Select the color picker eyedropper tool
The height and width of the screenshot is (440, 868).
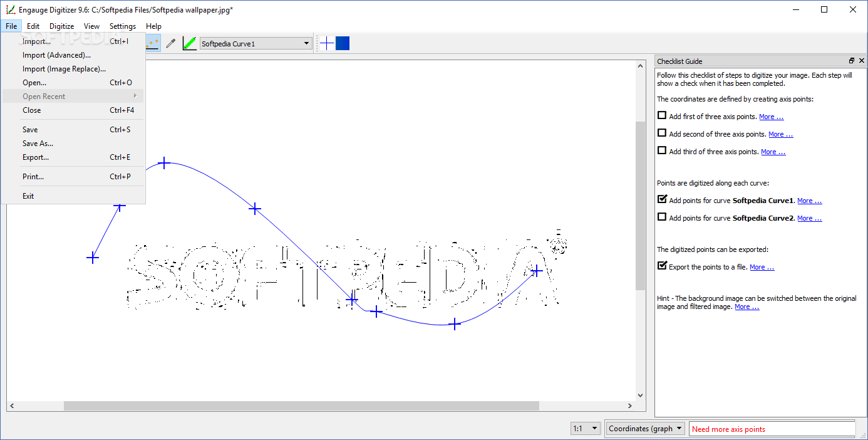[x=170, y=43]
